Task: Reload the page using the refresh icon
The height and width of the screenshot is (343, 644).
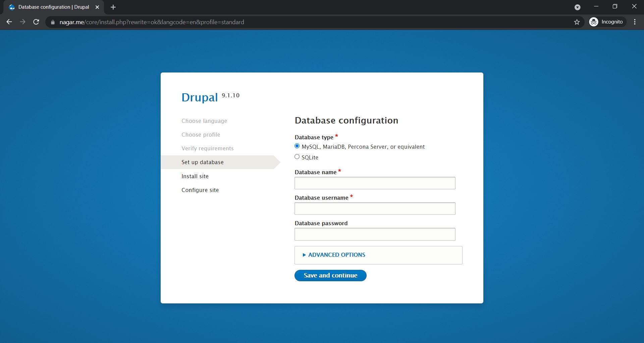Action: click(x=36, y=22)
